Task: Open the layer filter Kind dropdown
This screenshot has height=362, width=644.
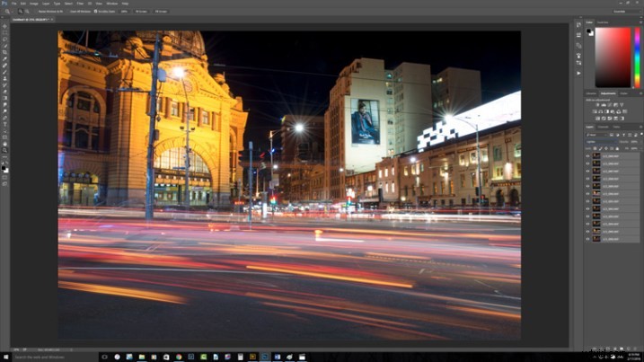Action: click(x=596, y=135)
